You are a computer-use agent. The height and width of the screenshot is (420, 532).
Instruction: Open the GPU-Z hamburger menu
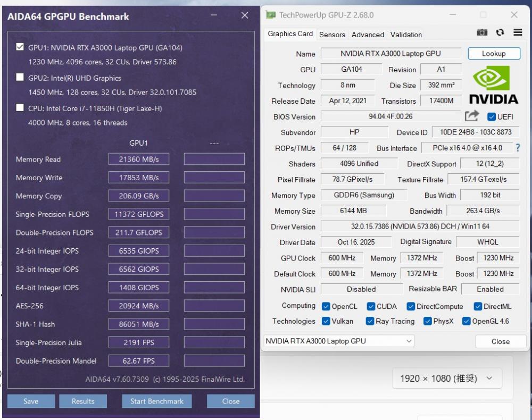click(518, 32)
